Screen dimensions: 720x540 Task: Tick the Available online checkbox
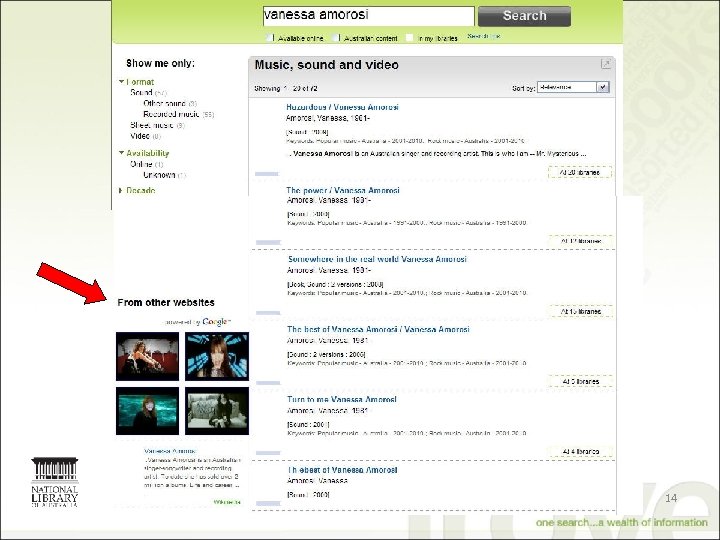(270, 38)
